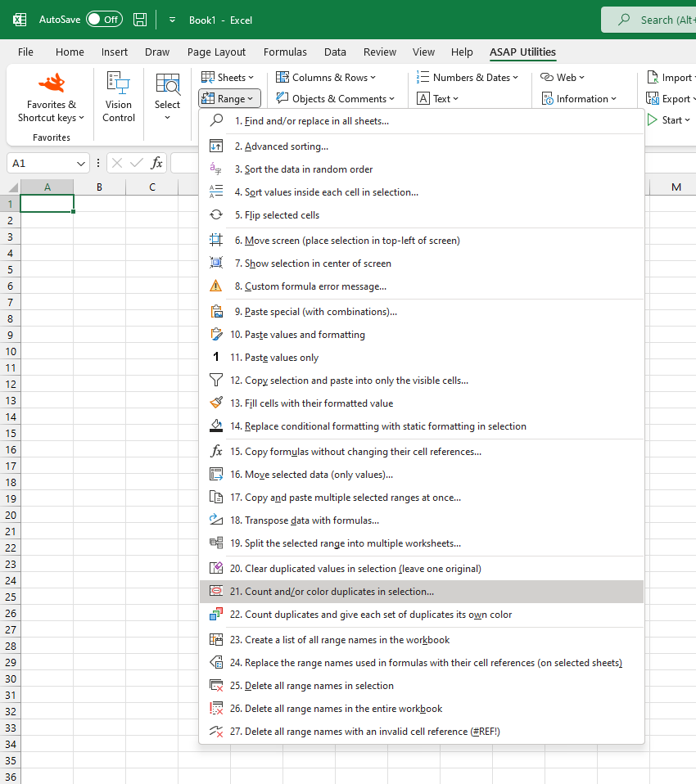Select row 10 header

coord(11,352)
